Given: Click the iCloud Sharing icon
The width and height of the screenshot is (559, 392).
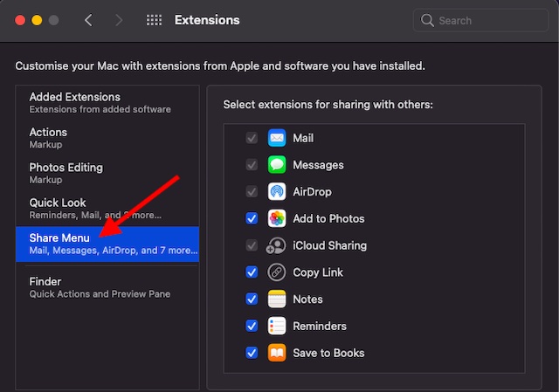Looking at the screenshot, I should 276,245.
